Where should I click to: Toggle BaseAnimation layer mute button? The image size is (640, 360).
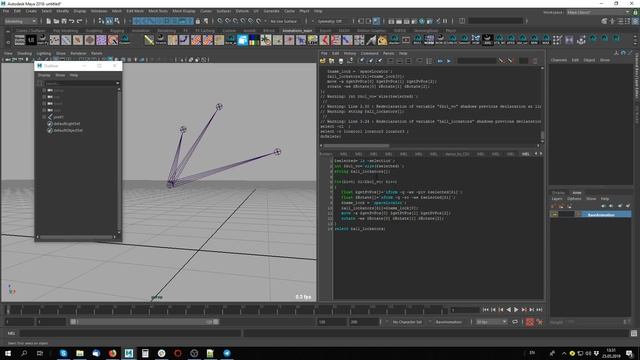click(x=554, y=214)
